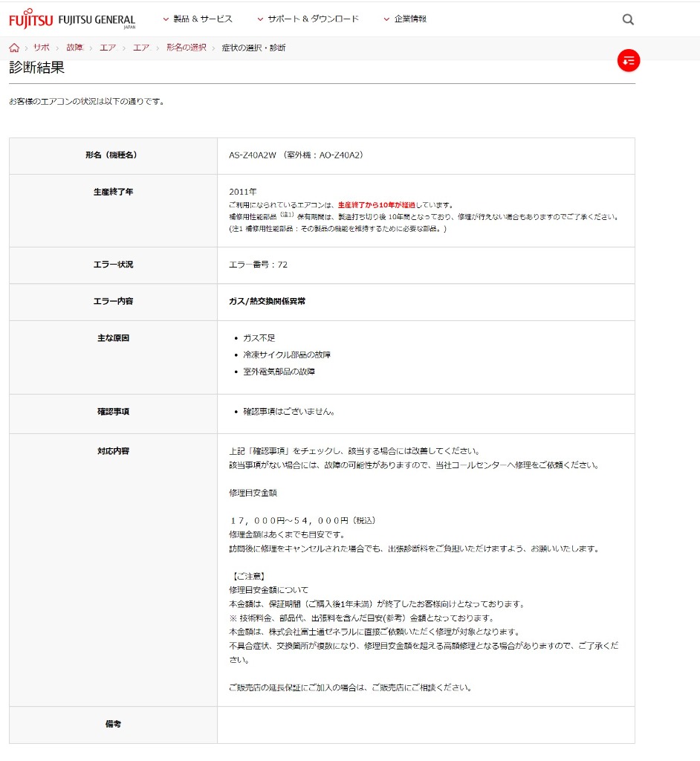Screen dimensions: 700x761
Task: Click the 修理目安金額 label
Action: pos(253,493)
